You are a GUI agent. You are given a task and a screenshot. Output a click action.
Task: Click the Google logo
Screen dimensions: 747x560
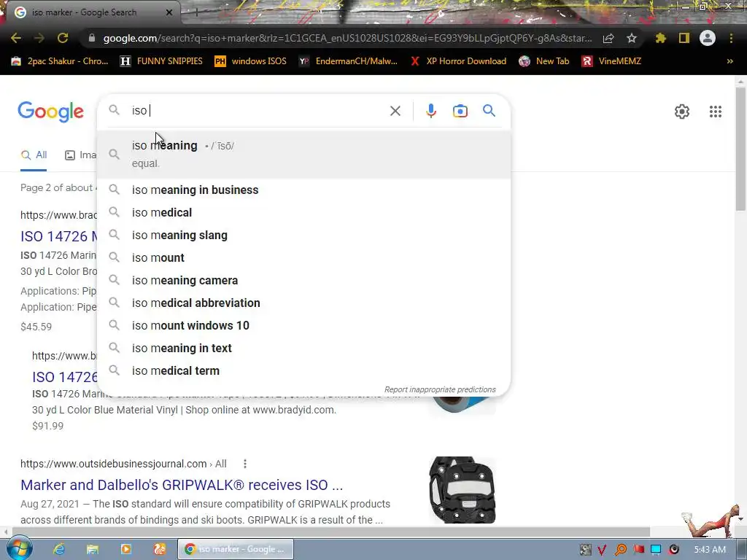50,112
